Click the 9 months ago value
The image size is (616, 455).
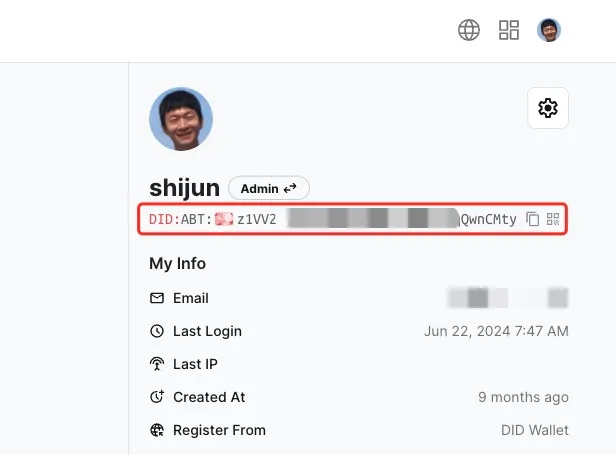pyautogui.click(x=523, y=397)
